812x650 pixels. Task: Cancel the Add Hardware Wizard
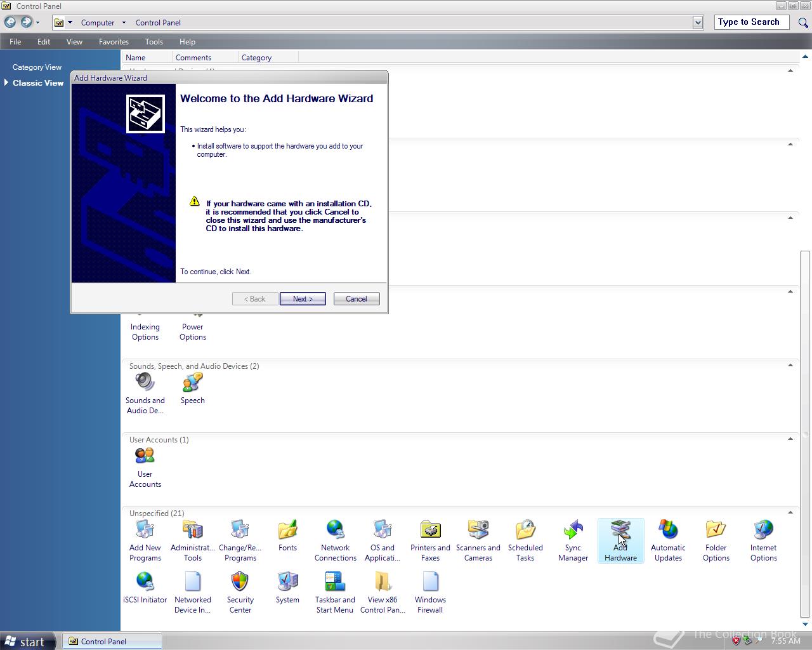point(356,299)
